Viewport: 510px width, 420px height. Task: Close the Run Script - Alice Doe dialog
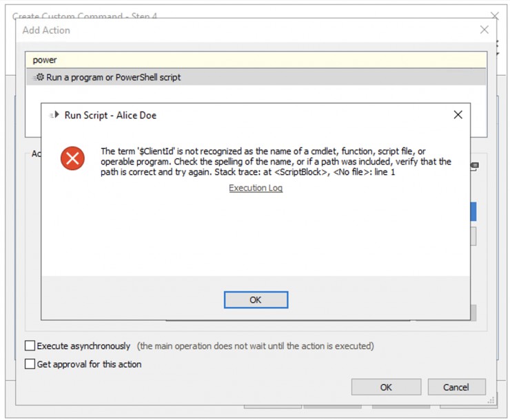click(458, 115)
